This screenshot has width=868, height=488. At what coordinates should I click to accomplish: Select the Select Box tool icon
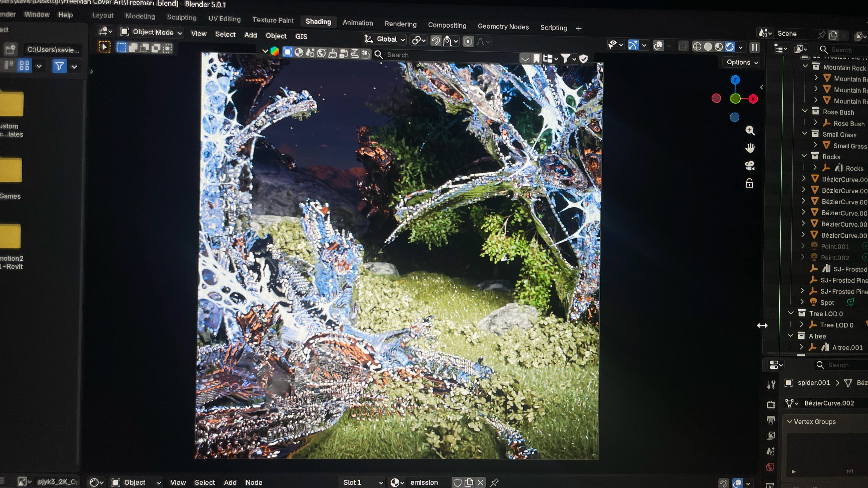point(104,47)
